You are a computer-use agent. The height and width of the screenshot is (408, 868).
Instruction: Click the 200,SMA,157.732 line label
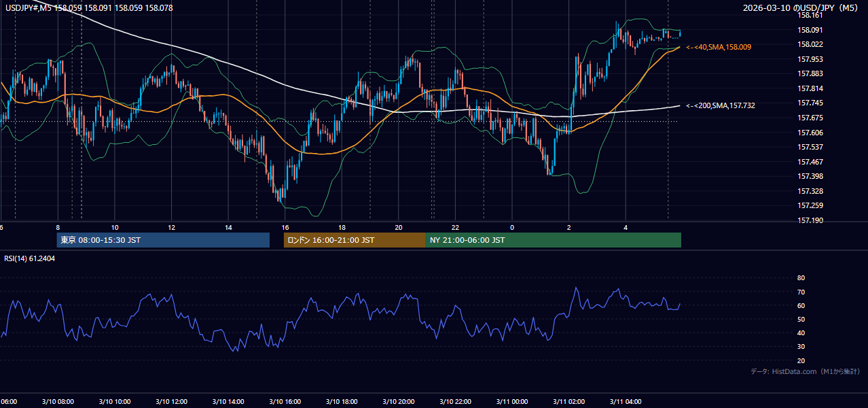click(x=721, y=105)
